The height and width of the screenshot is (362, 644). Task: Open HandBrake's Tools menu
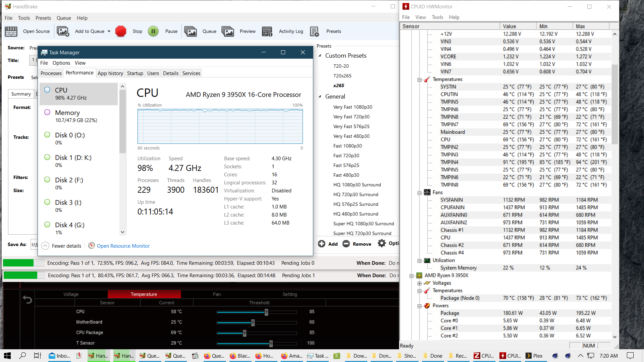[x=24, y=18]
